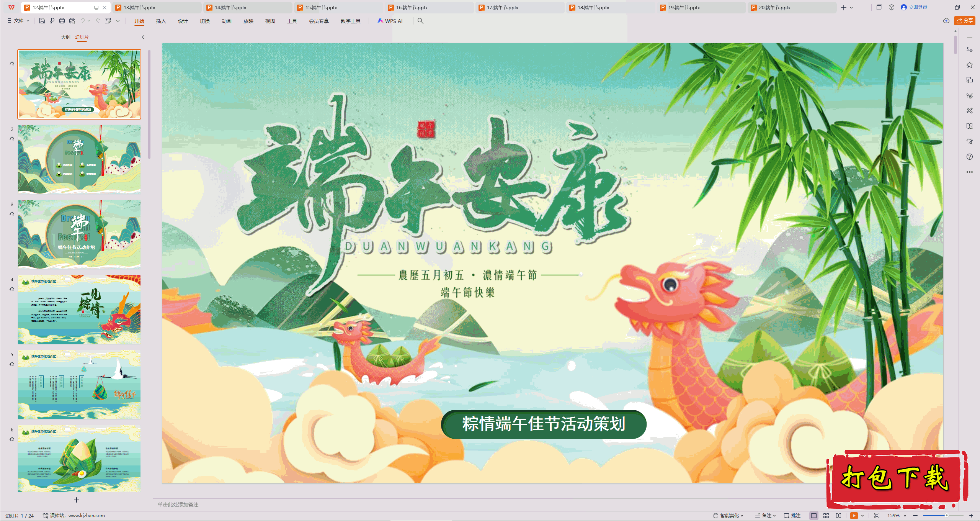Start slideshow with orange play button
The image size is (980, 521).
pos(854,516)
